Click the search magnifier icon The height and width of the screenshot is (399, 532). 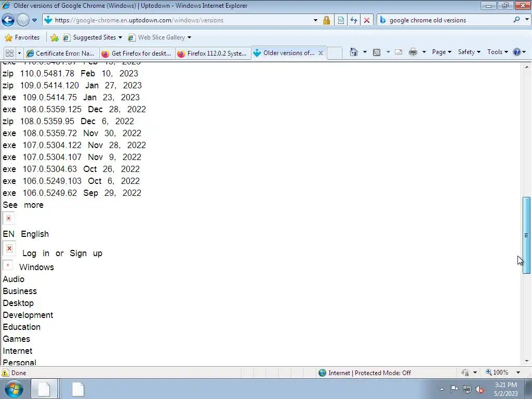pos(516,20)
